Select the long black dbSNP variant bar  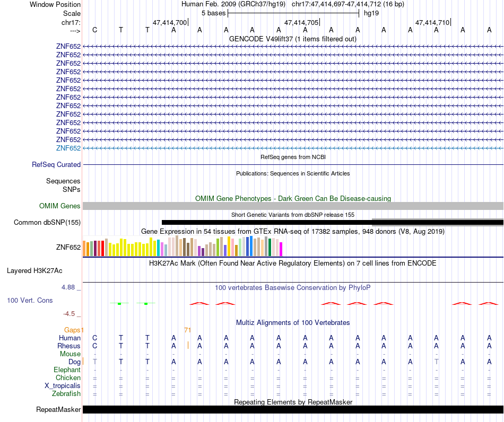tap(332, 222)
